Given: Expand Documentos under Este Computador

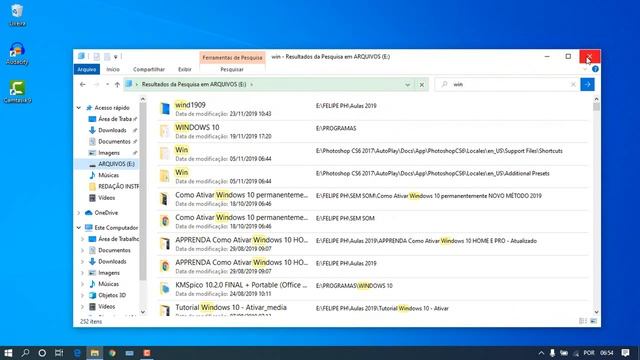Looking at the screenshot, I should [83, 250].
